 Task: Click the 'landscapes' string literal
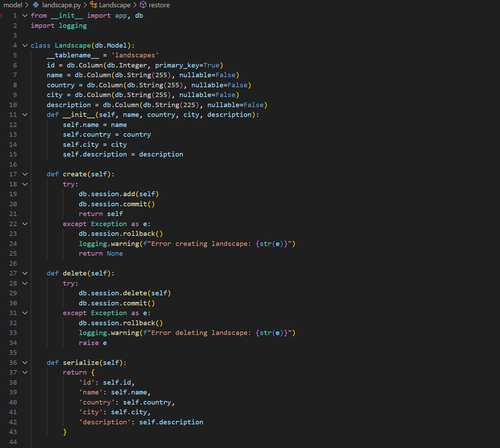[135, 55]
